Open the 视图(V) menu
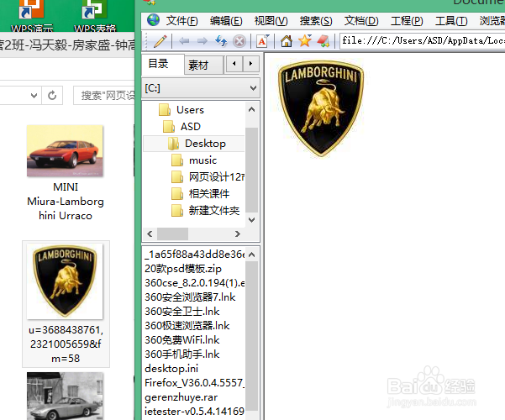This screenshot has height=420, width=505. point(271,21)
